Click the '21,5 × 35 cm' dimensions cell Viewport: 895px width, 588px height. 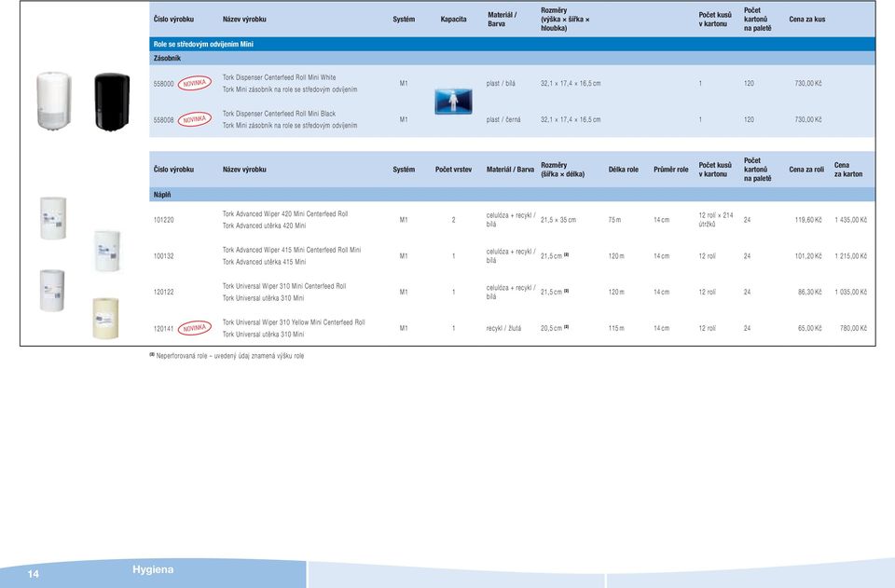558,220
